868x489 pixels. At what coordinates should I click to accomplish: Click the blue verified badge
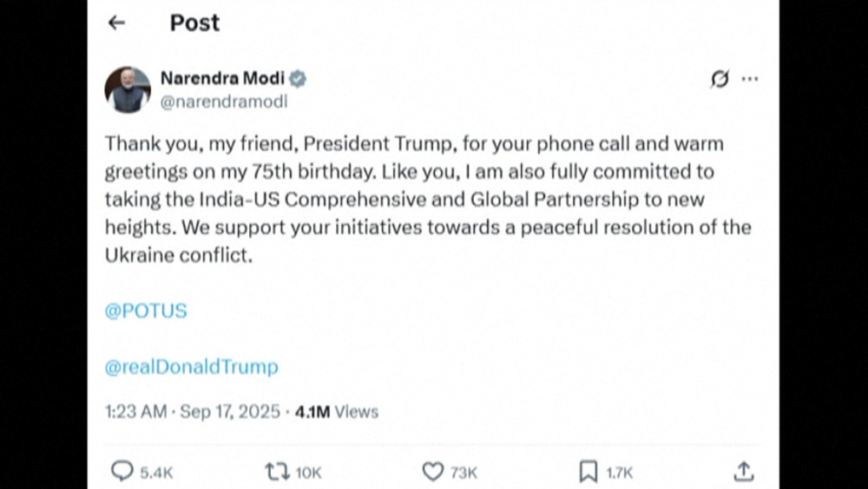click(x=298, y=79)
